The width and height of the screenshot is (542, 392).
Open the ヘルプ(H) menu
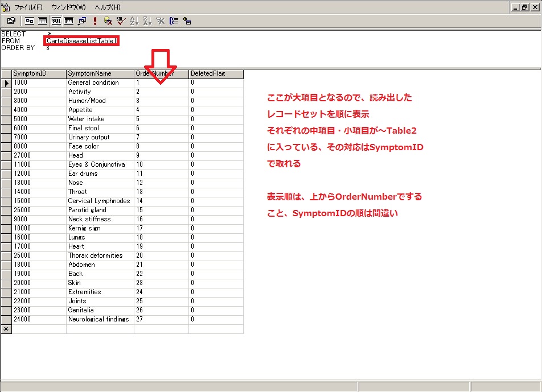coord(107,7)
